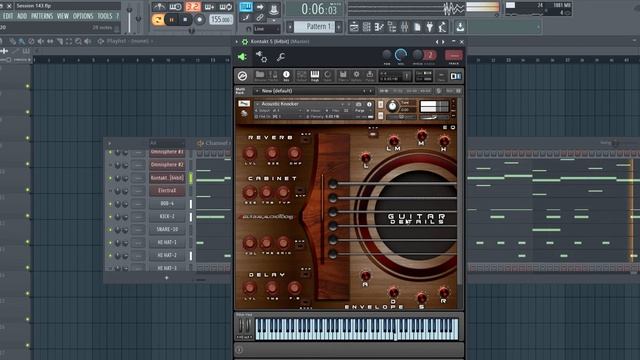Click the record button in transport
640x360 pixels.
200,20
